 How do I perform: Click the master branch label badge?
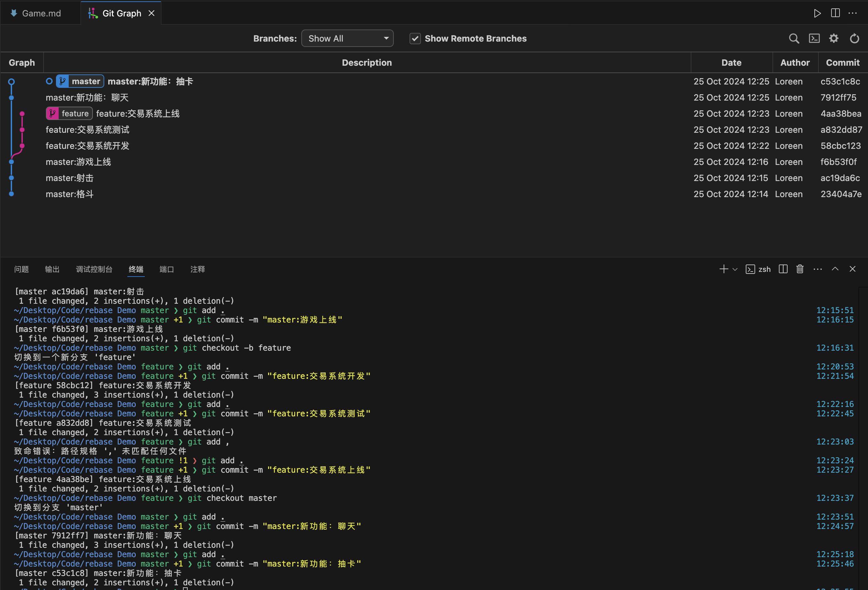pyautogui.click(x=80, y=81)
